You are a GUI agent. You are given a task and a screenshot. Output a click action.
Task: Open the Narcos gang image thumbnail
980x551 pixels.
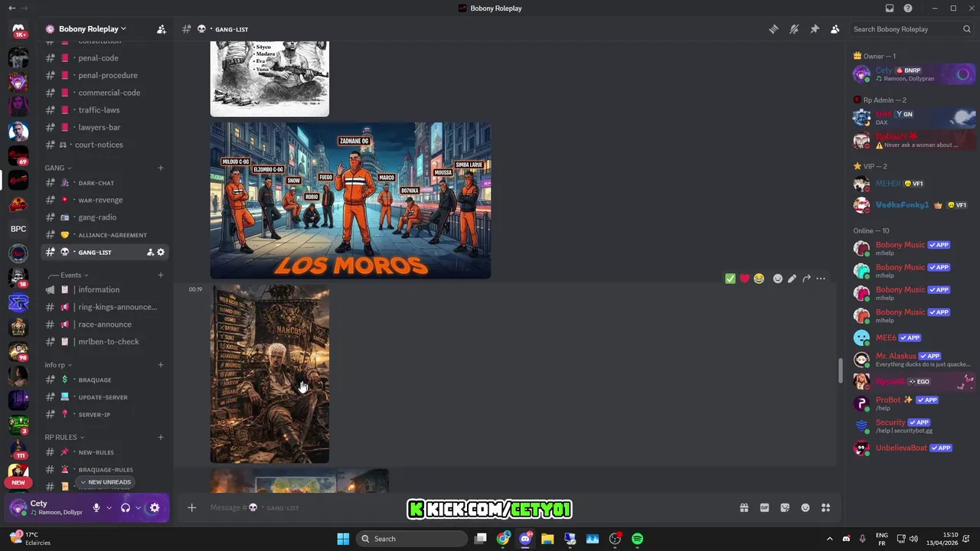click(269, 374)
